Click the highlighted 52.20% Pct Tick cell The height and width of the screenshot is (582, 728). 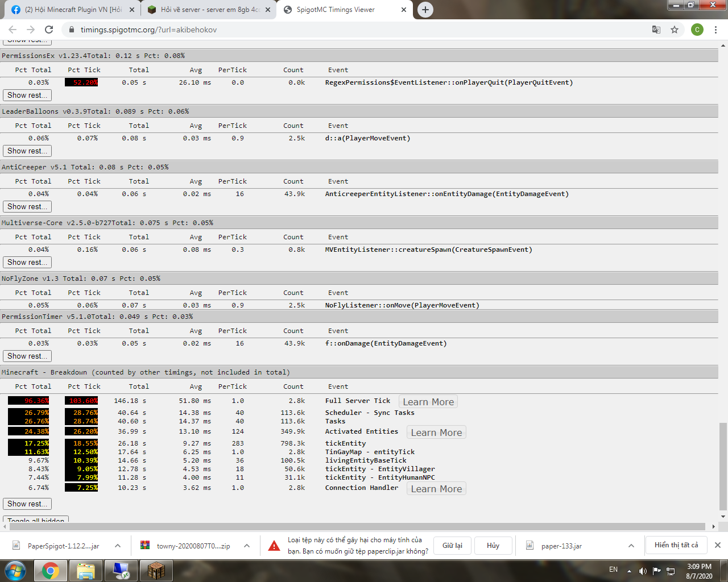point(81,82)
